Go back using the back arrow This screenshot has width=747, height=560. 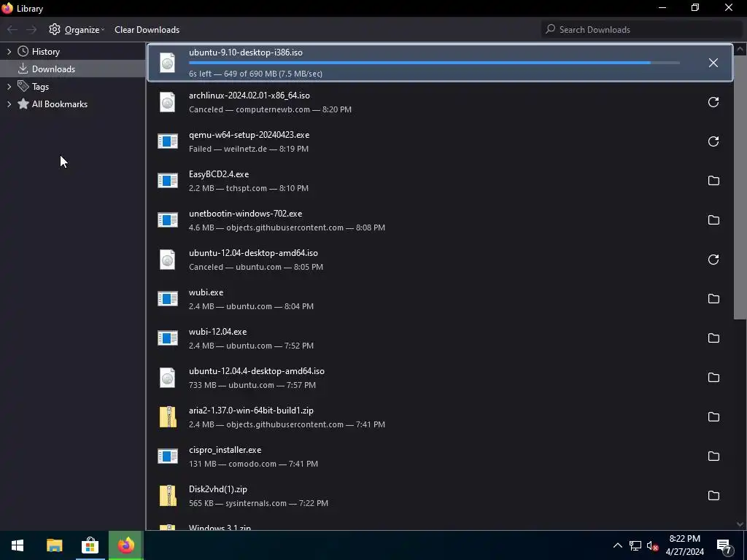click(x=12, y=29)
